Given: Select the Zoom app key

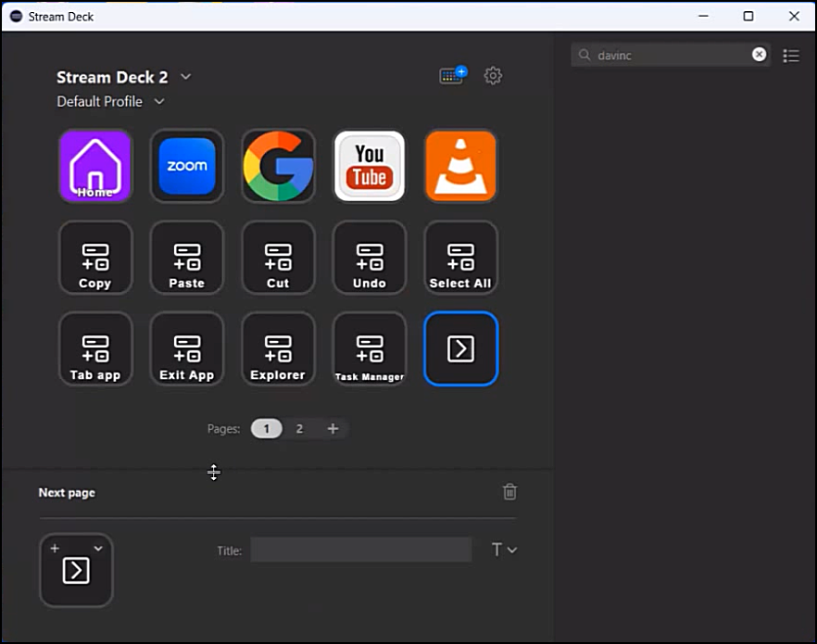Looking at the screenshot, I should 187,166.
